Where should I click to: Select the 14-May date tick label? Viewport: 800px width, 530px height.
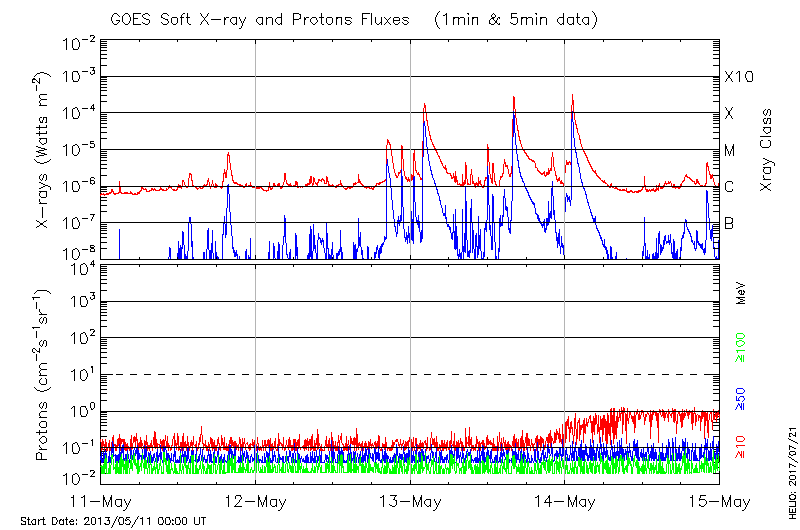pos(564,500)
